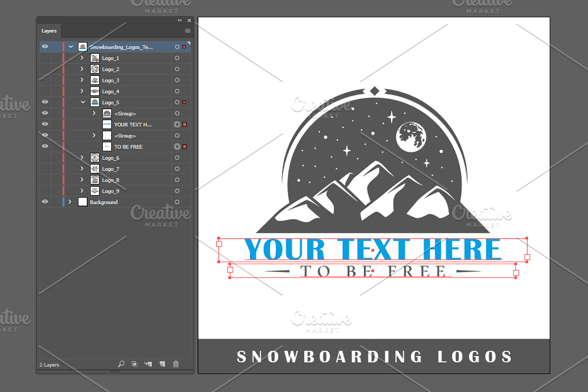
Task: Expand the Logo_2 sublayer
Action: tap(82, 69)
